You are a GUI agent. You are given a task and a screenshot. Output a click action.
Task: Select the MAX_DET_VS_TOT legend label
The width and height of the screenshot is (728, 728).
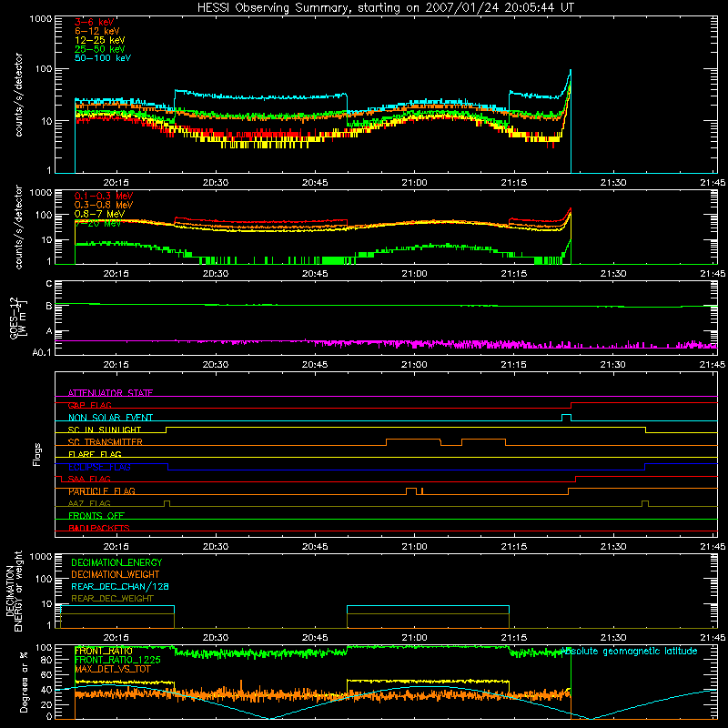(x=112, y=669)
